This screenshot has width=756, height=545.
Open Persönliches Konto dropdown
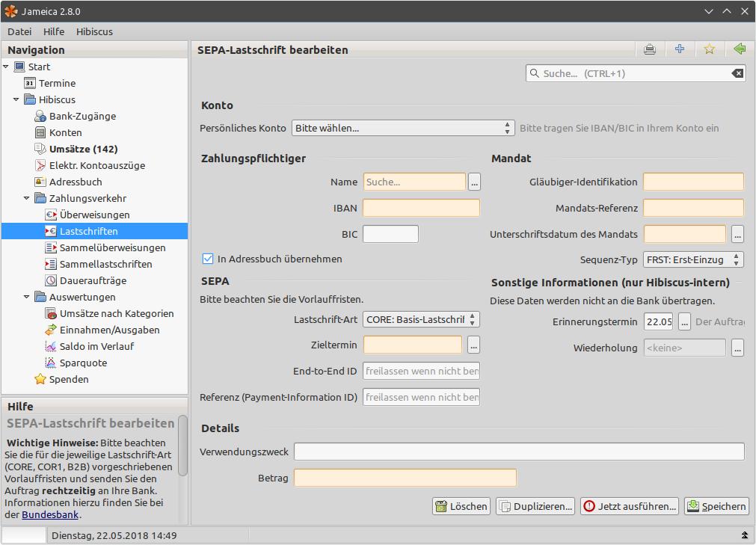click(403, 128)
